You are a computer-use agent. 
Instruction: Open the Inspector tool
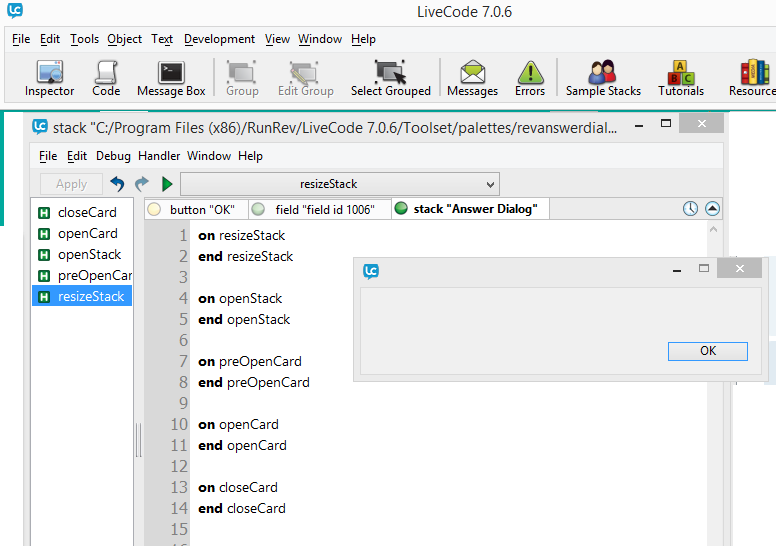pyautogui.click(x=49, y=78)
